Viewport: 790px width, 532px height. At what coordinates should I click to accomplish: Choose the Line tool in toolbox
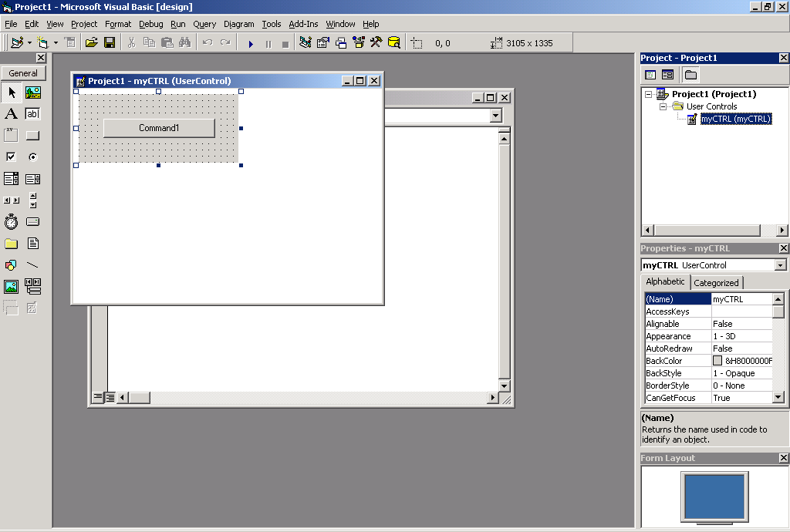point(32,265)
